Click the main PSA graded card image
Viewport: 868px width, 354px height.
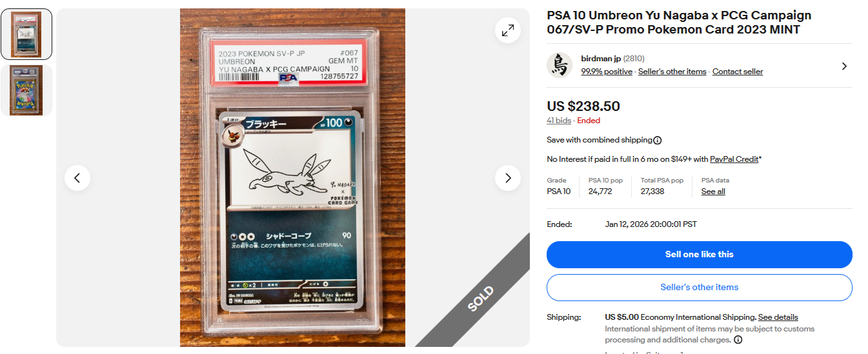pyautogui.click(x=292, y=177)
